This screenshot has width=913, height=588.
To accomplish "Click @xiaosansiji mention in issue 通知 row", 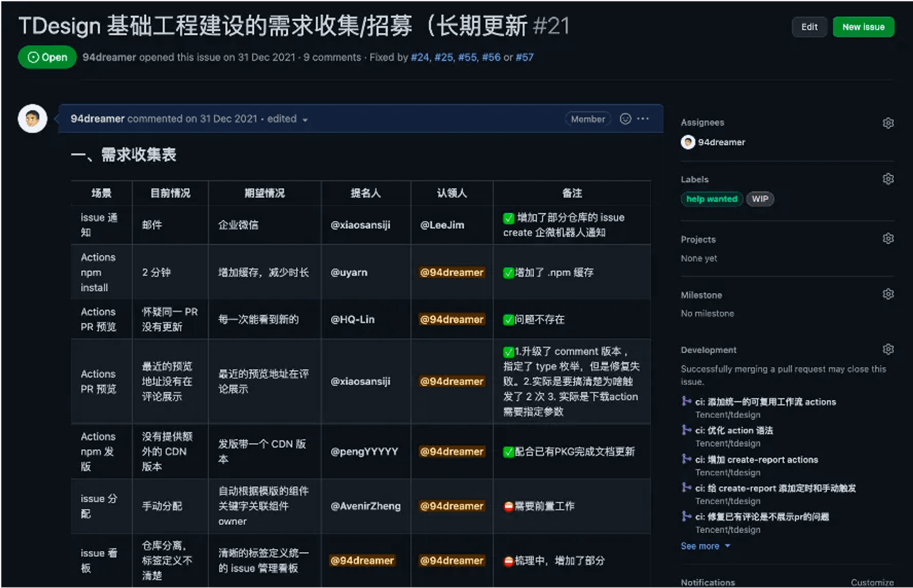I will point(360,225).
